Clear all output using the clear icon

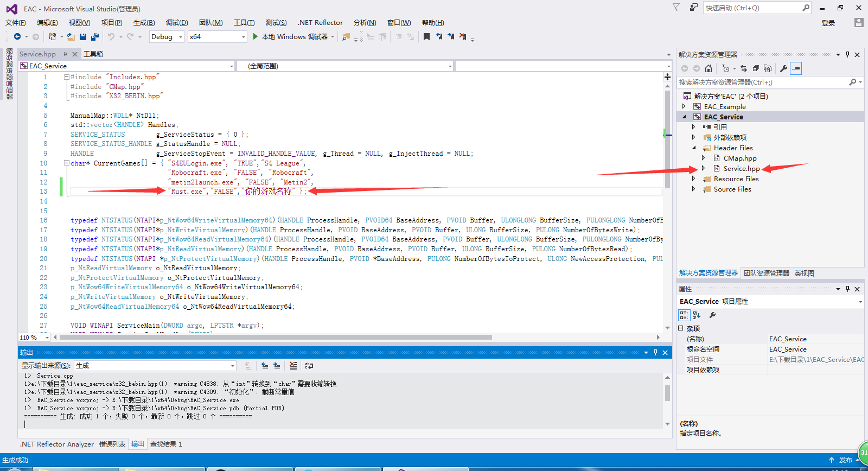(x=293, y=366)
